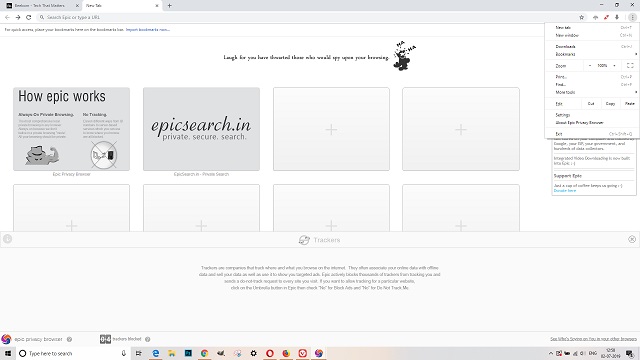640x360 pixels.
Task: Click the Import bookmarks now link
Action: click(x=148, y=29)
